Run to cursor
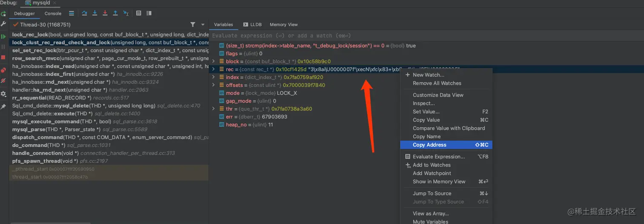Viewport: 644px width, 224px height. 126,13
